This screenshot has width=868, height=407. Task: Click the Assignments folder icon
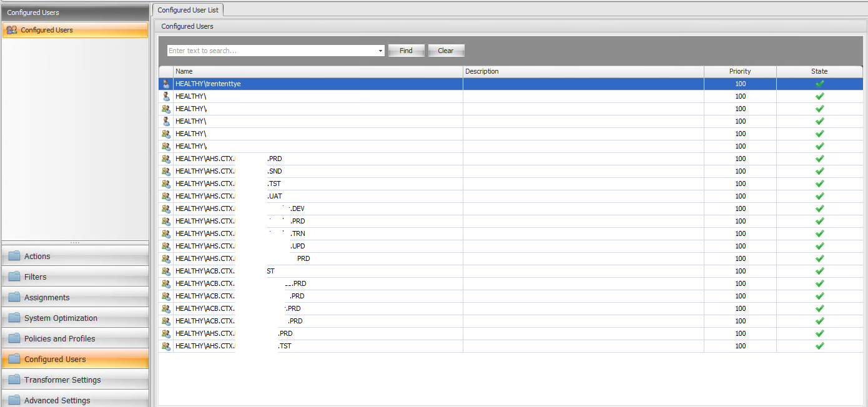[14, 297]
